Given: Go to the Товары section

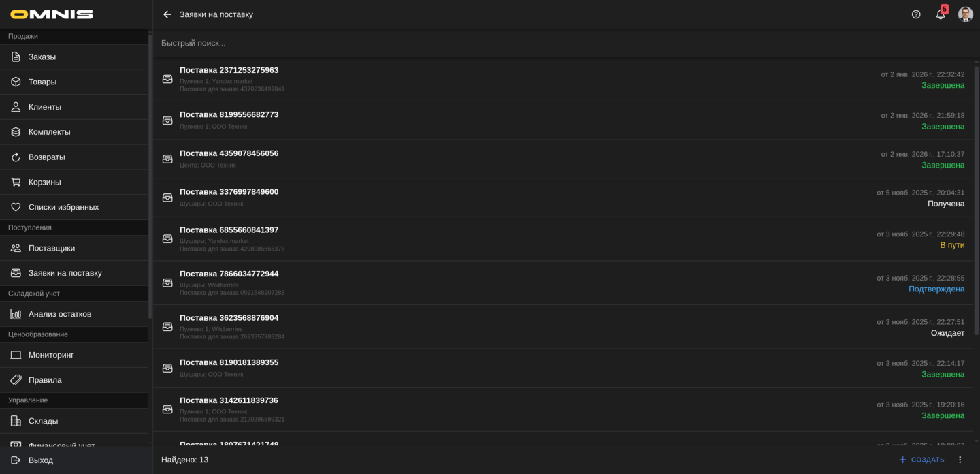Looking at the screenshot, I should coord(42,82).
